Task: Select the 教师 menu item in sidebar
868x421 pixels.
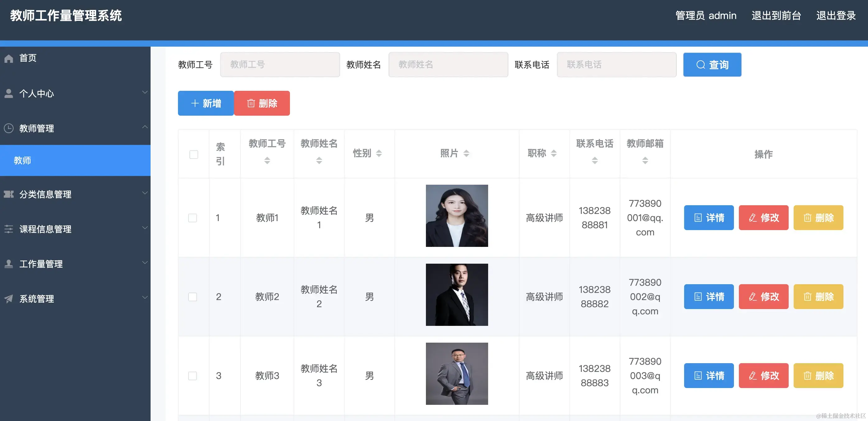Action: 22,161
